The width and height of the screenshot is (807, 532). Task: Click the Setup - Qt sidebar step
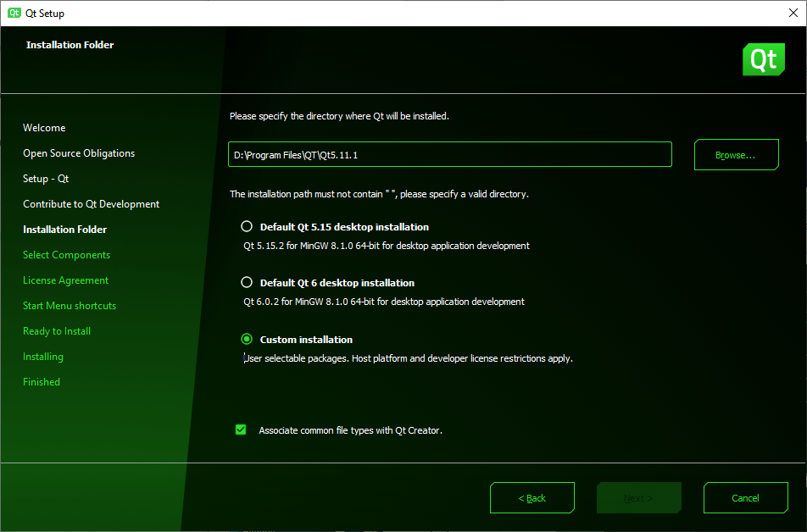[46, 179]
